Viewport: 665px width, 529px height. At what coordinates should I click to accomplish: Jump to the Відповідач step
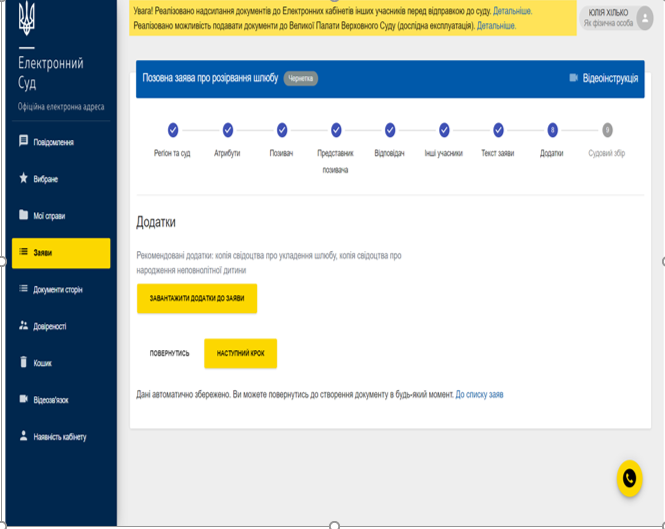(390, 130)
